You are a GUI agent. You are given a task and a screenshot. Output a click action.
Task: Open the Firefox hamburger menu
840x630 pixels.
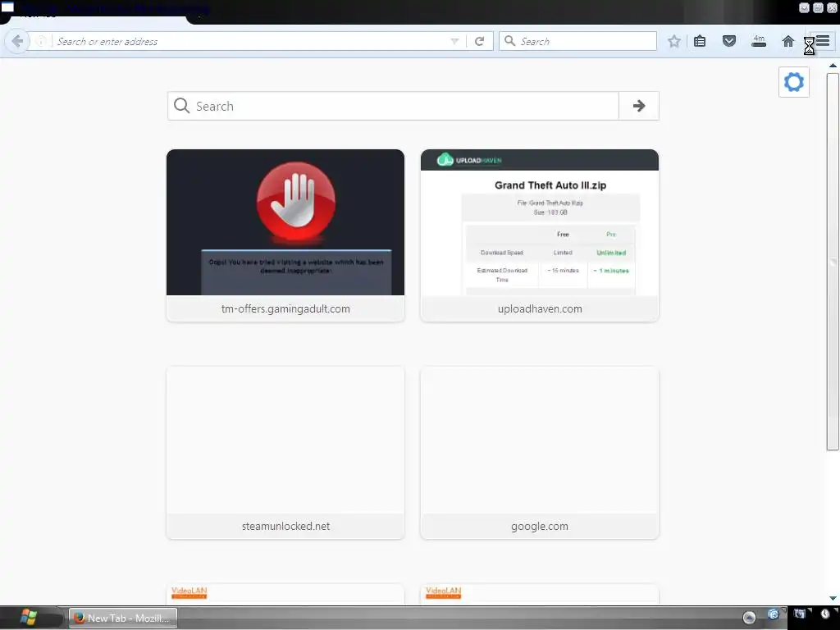[822, 41]
